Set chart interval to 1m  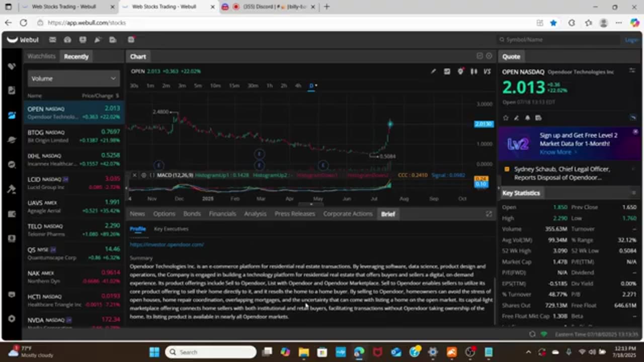(150, 85)
